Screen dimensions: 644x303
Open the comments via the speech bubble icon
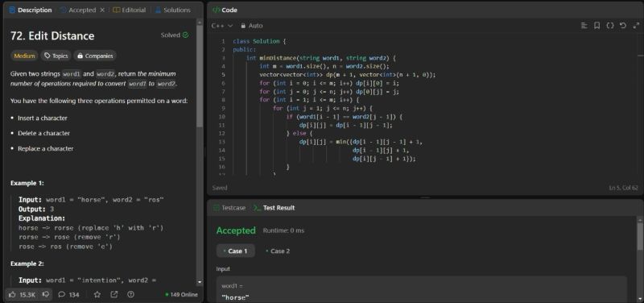tap(62, 294)
